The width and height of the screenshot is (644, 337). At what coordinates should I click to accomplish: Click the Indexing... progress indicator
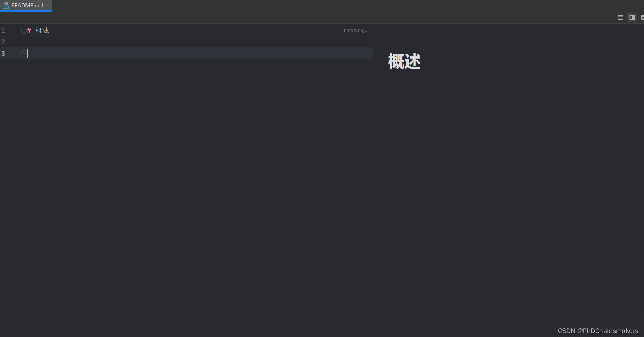click(x=355, y=30)
